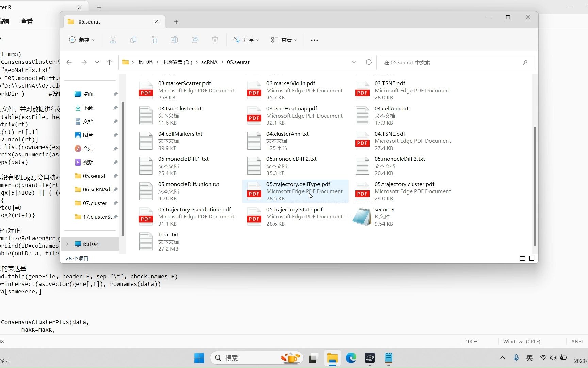Click the Cut scissors icon
Image resolution: width=588 pixels, height=368 pixels.
point(113,40)
